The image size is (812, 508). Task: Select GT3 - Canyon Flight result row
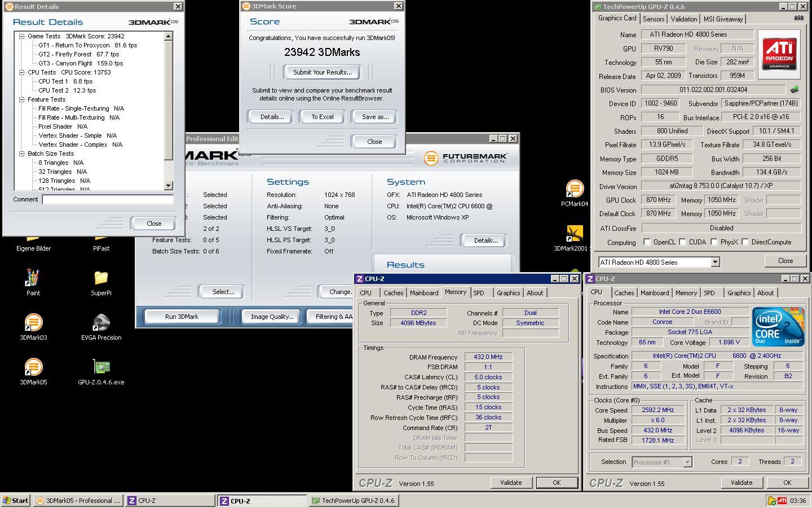81,63
